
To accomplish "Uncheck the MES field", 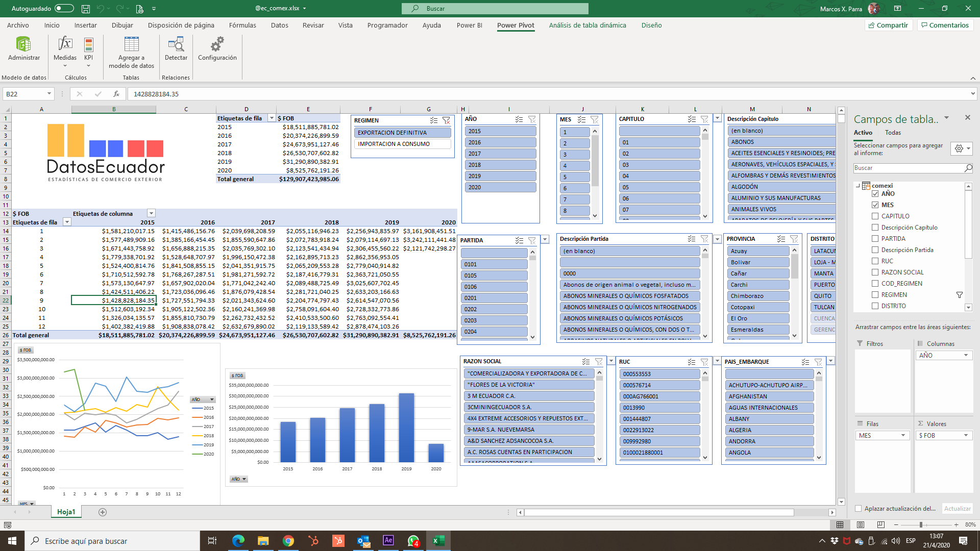I will click(875, 205).
